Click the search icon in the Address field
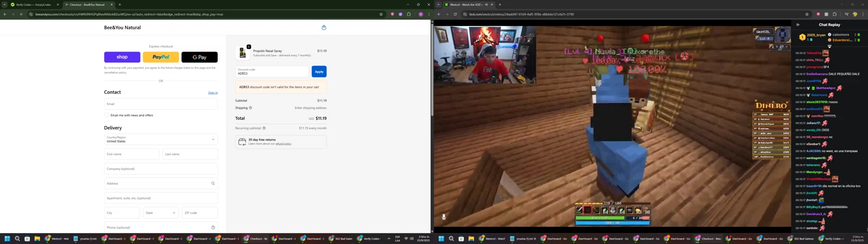Image resolution: width=868 pixels, height=244 pixels. pyautogui.click(x=213, y=183)
